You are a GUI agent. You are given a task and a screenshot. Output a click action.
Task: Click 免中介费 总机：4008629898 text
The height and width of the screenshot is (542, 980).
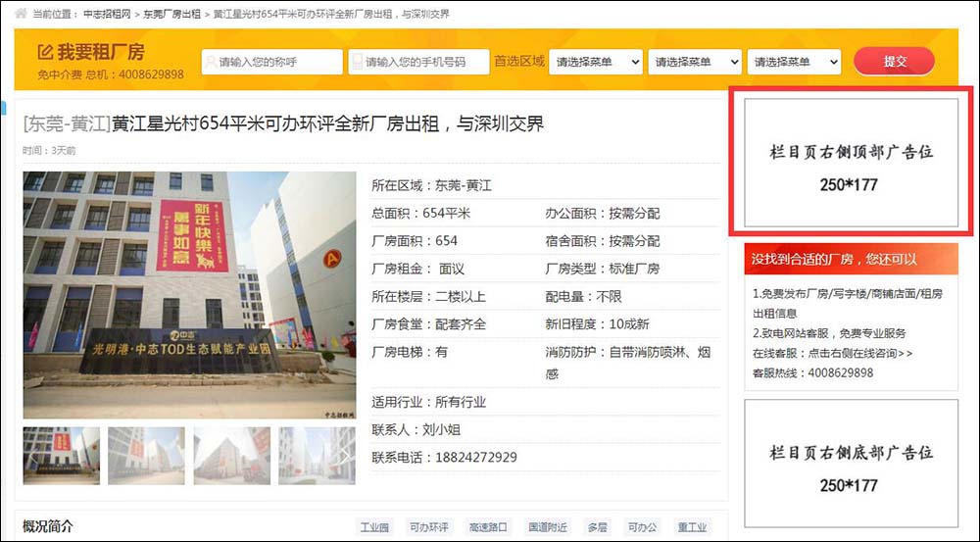111,74
